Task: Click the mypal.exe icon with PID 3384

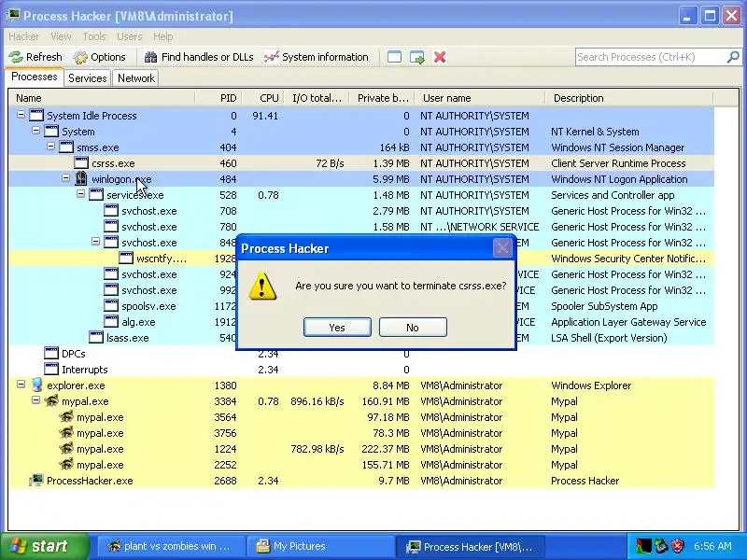Action: coord(51,401)
